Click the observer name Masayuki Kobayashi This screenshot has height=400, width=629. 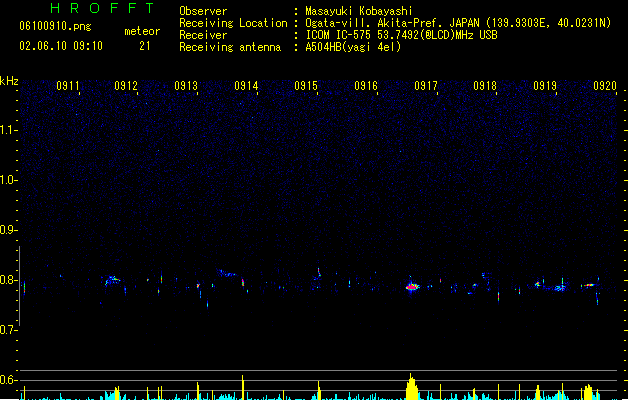point(359,11)
